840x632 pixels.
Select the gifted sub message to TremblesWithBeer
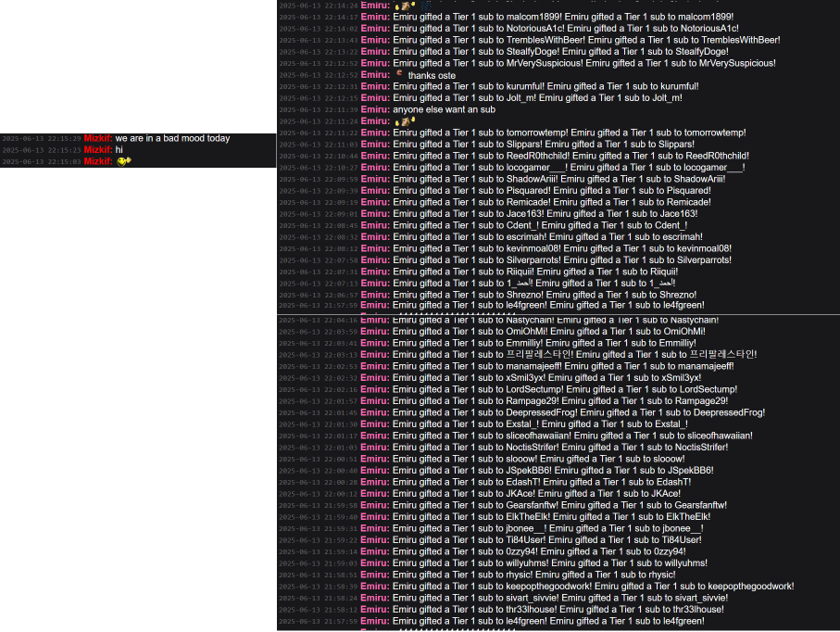click(586, 40)
